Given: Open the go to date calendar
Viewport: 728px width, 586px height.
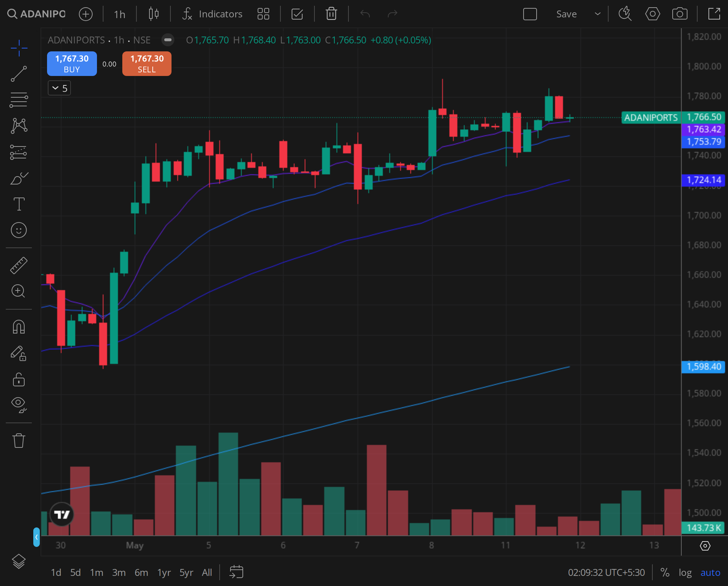Looking at the screenshot, I should pos(236,572).
